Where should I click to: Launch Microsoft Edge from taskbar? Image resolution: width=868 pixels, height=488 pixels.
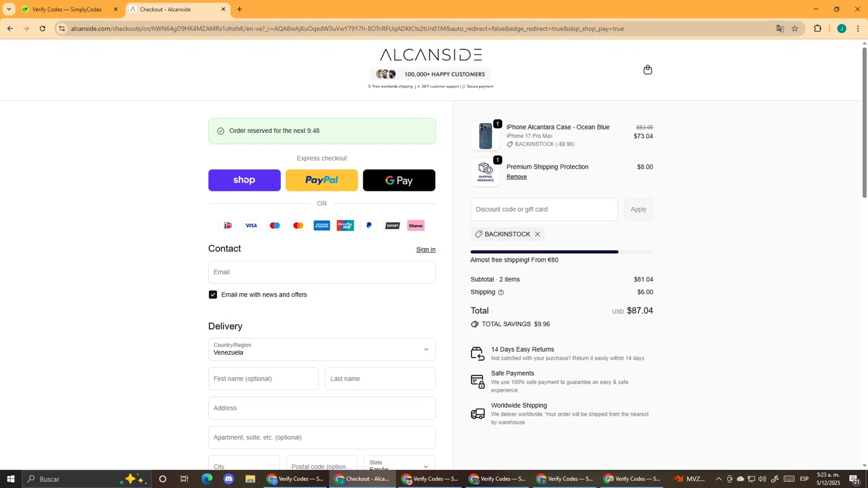tap(207, 479)
